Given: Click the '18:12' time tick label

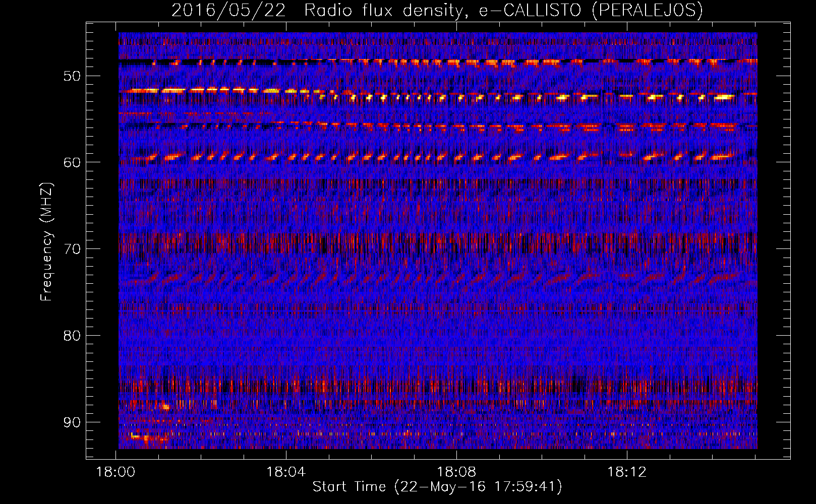Looking at the screenshot, I should coord(627,472).
